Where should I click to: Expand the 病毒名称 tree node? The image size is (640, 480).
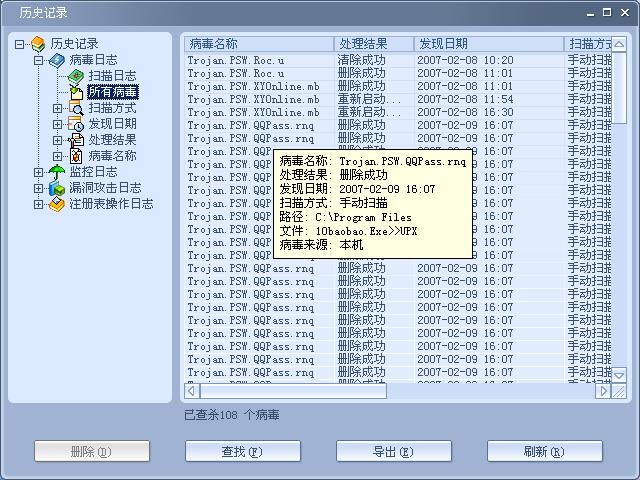tap(58, 156)
